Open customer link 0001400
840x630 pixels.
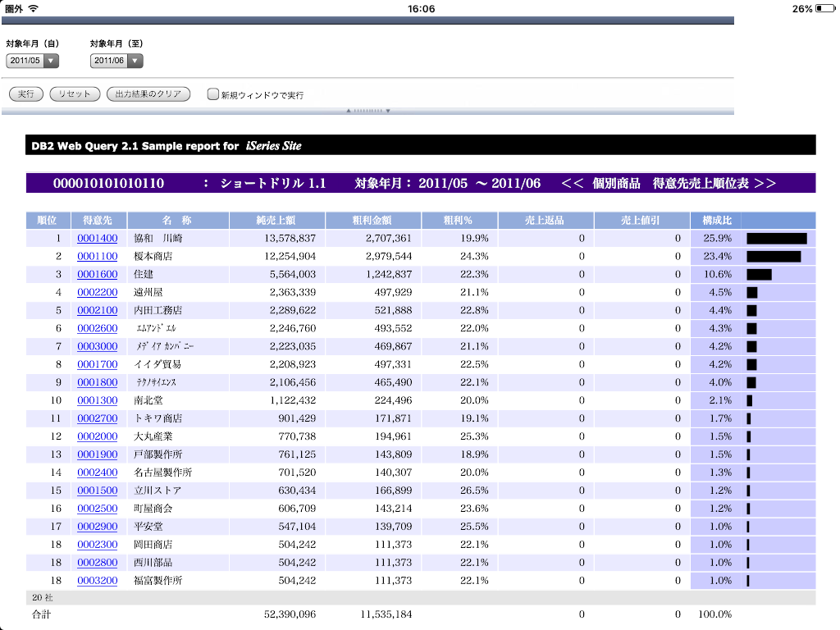point(98,239)
